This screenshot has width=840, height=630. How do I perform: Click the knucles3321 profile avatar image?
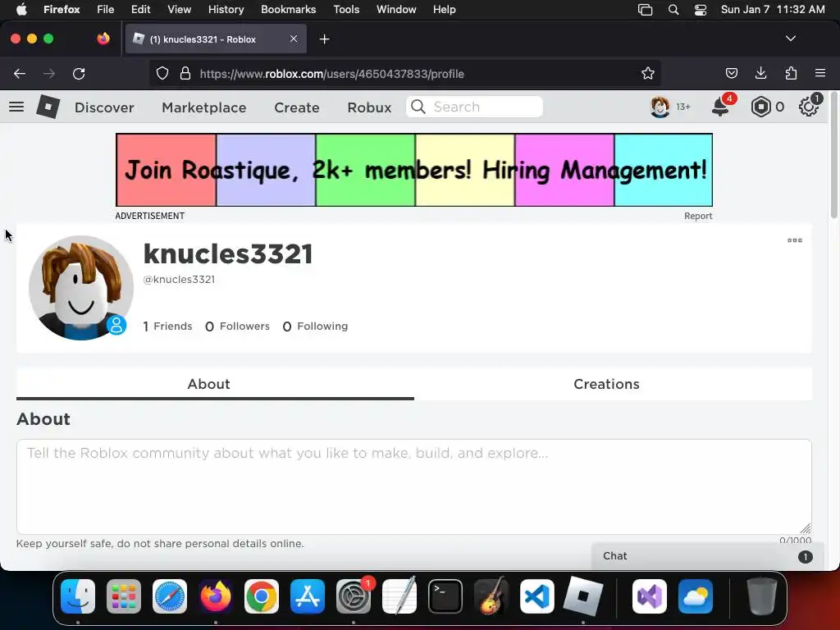81,288
